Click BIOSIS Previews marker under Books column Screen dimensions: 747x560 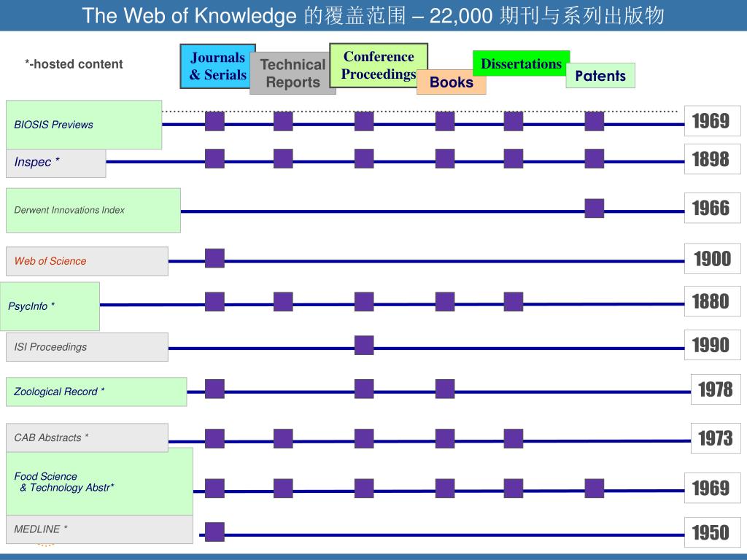(445, 122)
